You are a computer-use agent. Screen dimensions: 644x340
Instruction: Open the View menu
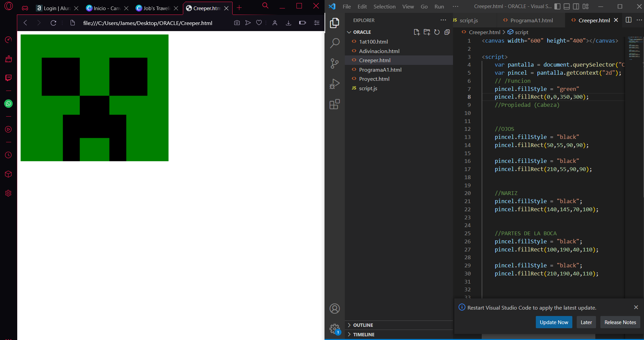408,6
